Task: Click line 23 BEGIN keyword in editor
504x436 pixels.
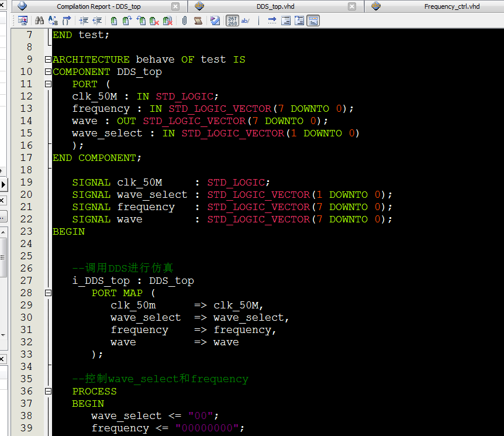Action: 68,232
